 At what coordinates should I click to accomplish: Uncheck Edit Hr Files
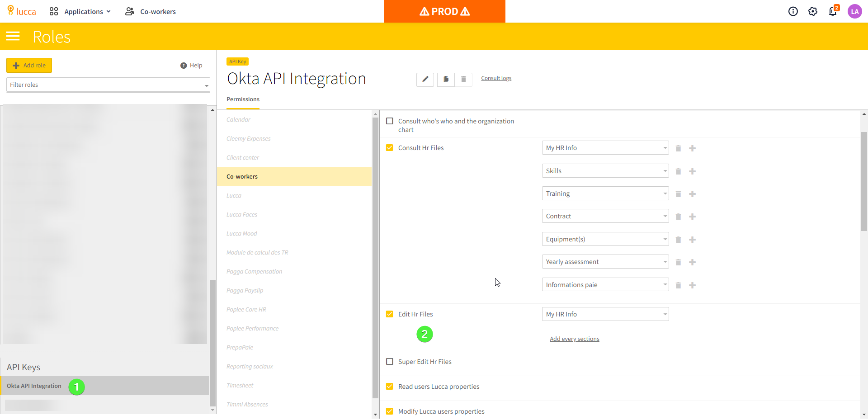pos(390,314)
